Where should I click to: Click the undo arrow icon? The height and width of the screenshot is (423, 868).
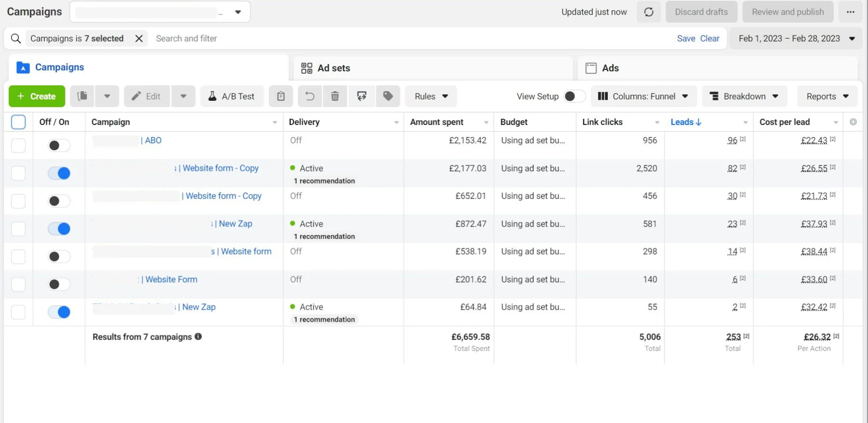[310, 96]
